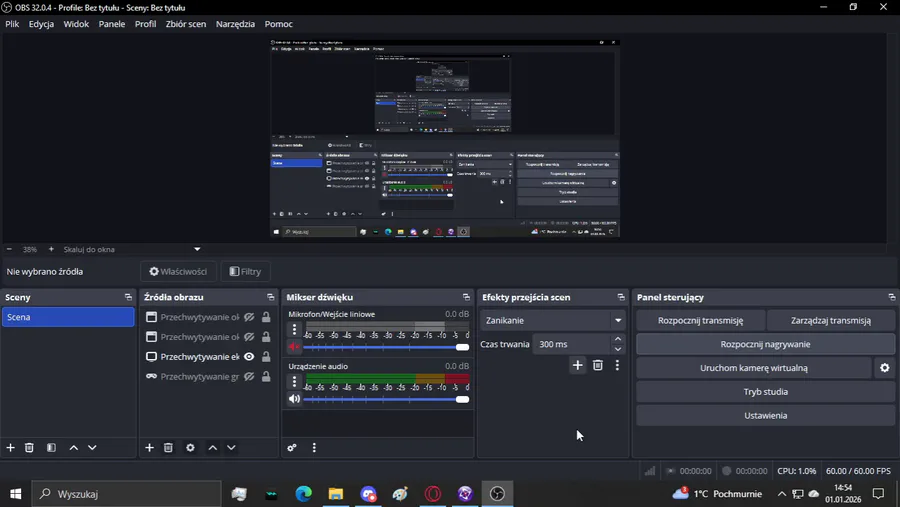Open the Narzędzia menu

[235, 24]
